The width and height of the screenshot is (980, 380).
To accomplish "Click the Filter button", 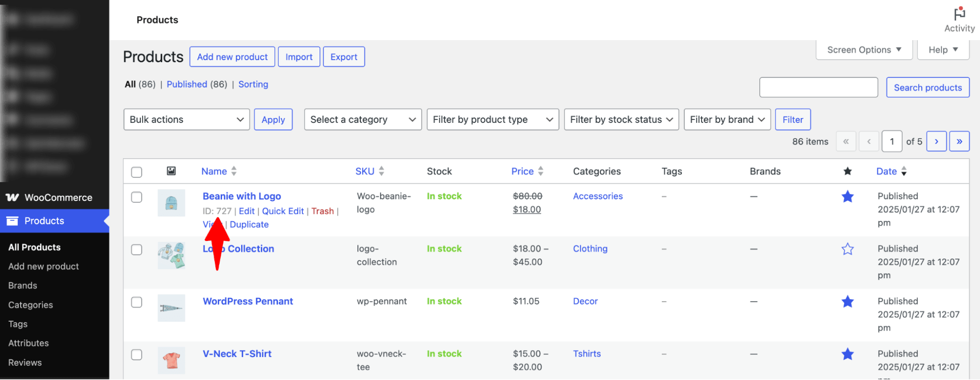I will pyautogui.click(x=793, y=119).
